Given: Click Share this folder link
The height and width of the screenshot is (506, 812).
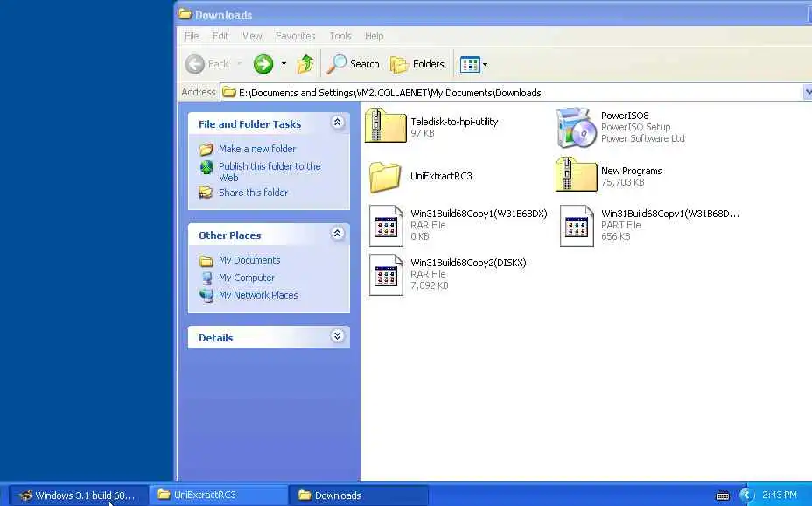Looking at the screenshot, I should click(x=253, y=193).
